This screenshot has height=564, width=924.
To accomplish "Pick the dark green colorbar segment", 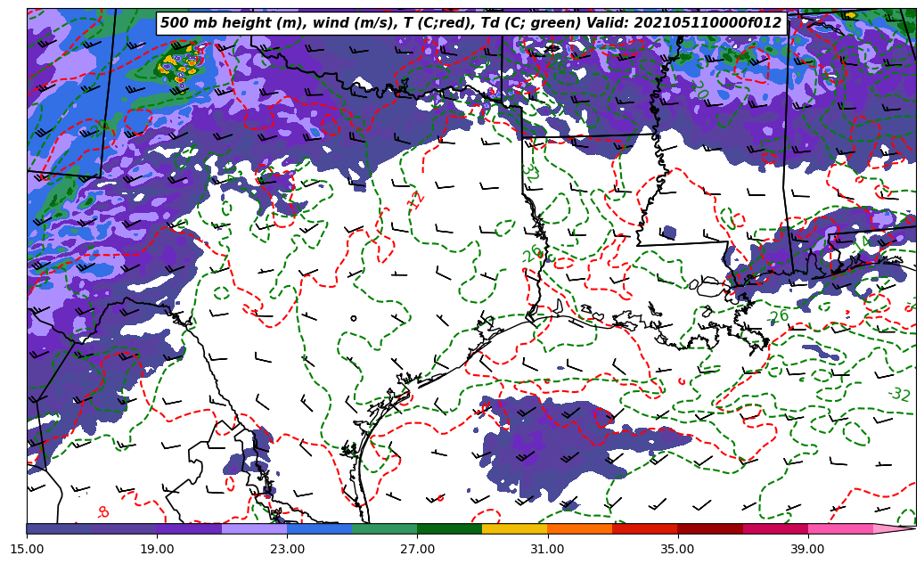I will click(x=449, y=528).
